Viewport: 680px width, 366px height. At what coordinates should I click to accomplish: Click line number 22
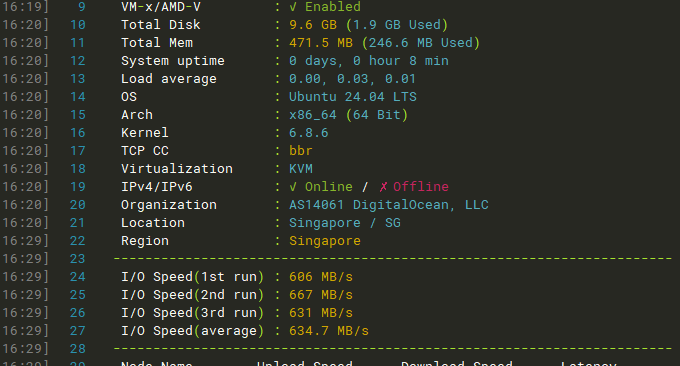[78, 241]
